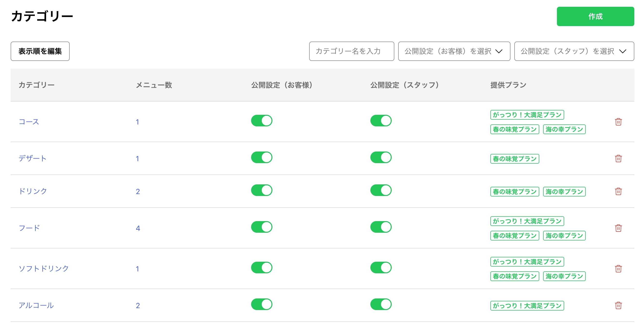Expand the 公開設定（スタッフ）filter dropdown
The width and height of the screenshot is (644, 333).
[x=574, y=51]
